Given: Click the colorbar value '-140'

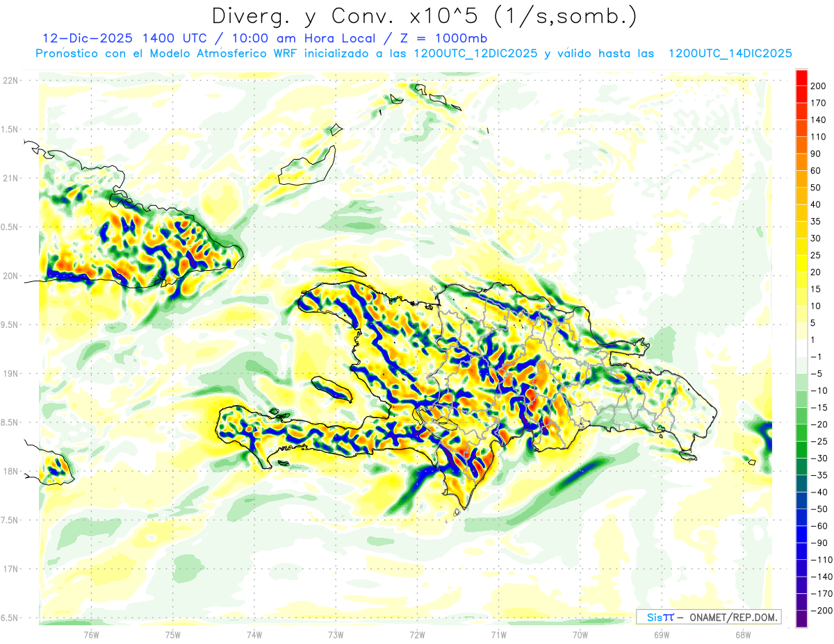Looking at the screenshot, I should (821, 577).
